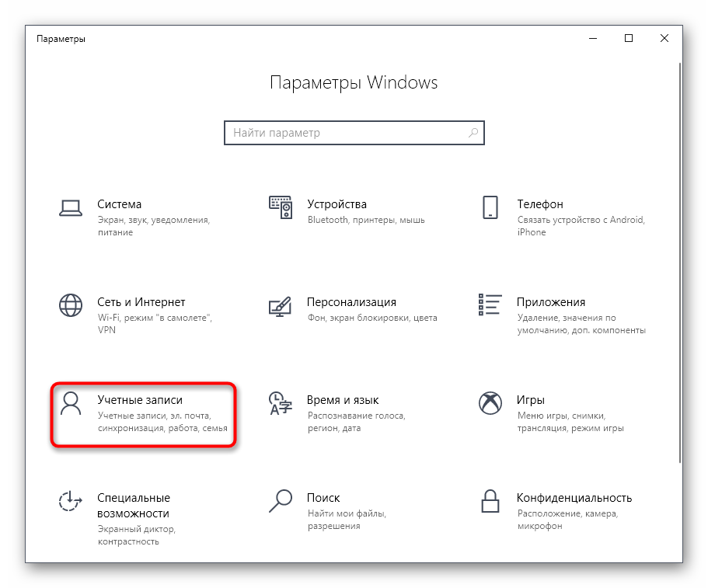Select the Телефон phone icon
Viewport: 708px width, 588px height.
(490, 207)
